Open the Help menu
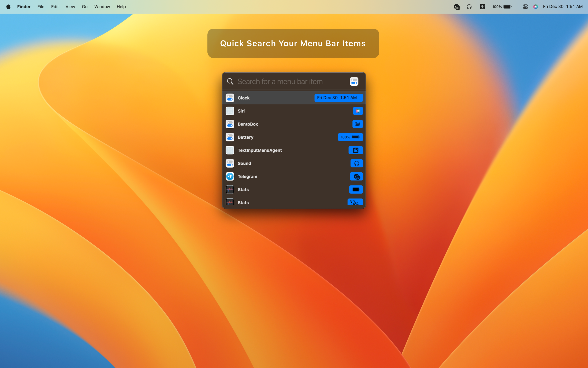 click(121, 7)
